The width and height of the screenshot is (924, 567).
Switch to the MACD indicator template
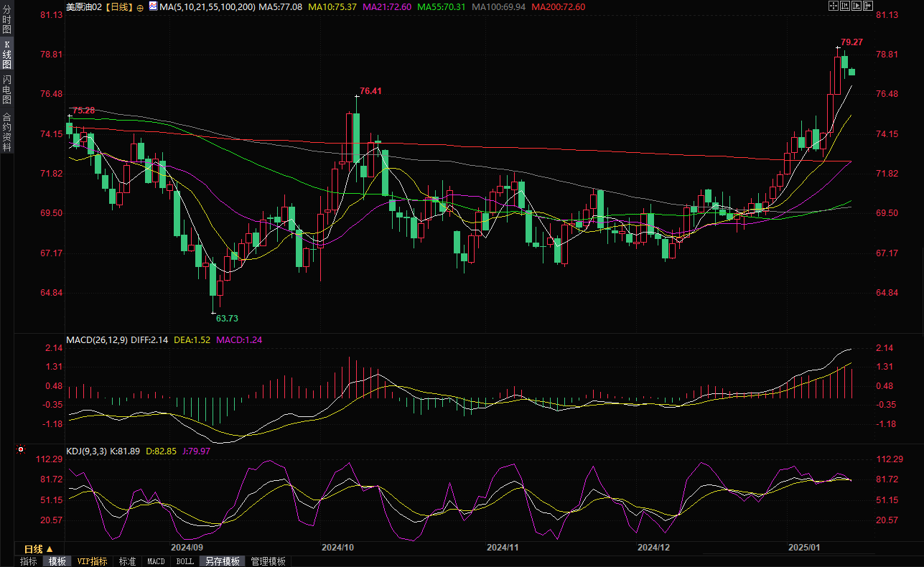156,561
